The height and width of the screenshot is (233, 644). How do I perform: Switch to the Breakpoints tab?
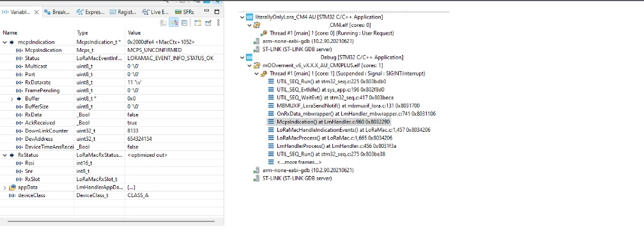click(57, 12)
